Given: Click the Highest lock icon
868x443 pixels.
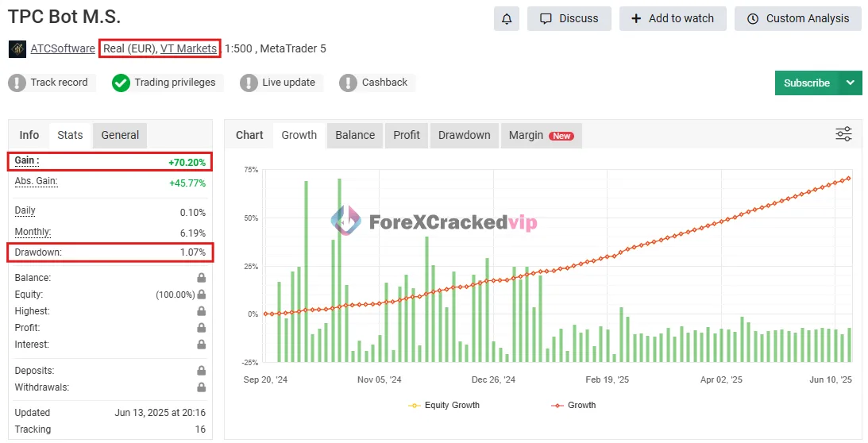Looking at the screenshot, I should coord(202,310).
